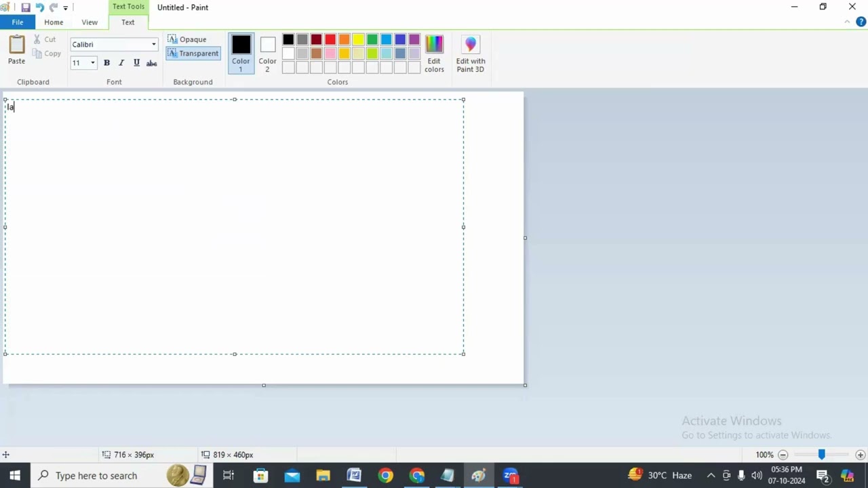Open Zoom app on taskbar
Screen dimensions: 868x488
point(510,476)
